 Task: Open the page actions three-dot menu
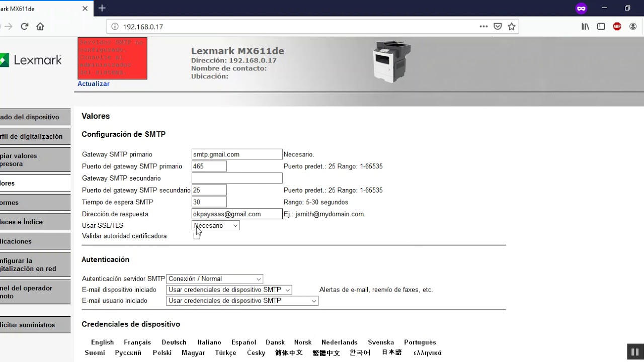pyautogui.click(x=484, y=27)
